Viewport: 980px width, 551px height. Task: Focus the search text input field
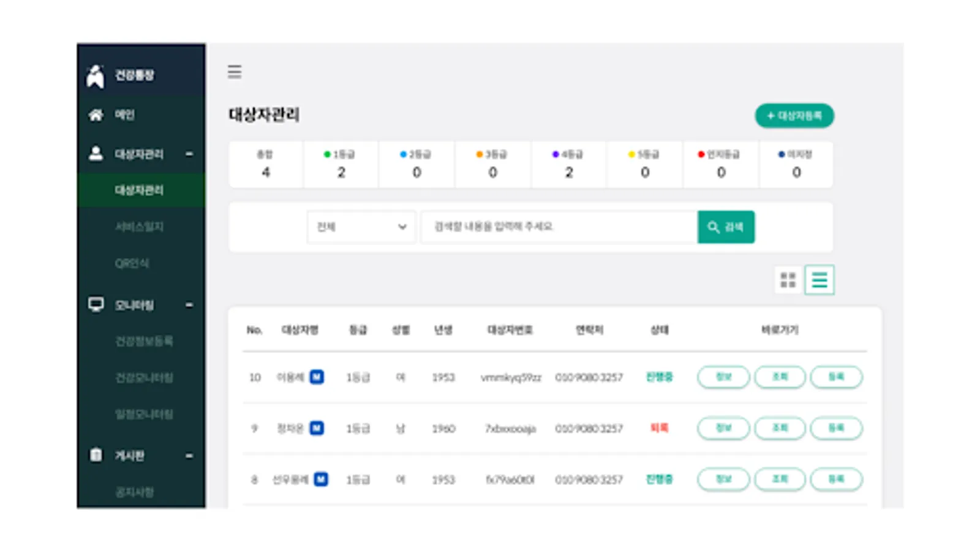[x=559, y=227]
